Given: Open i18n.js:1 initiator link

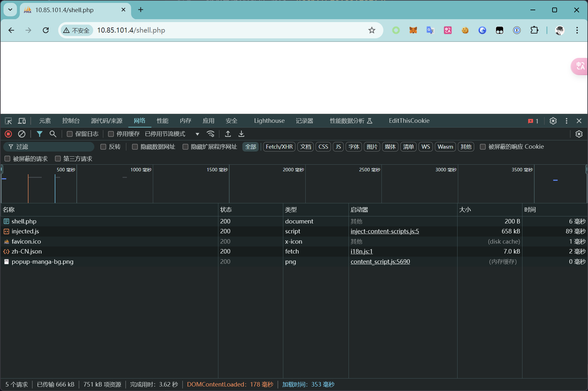Looking at the screenshot, I should pyautogui.click(x=362, y=252).
